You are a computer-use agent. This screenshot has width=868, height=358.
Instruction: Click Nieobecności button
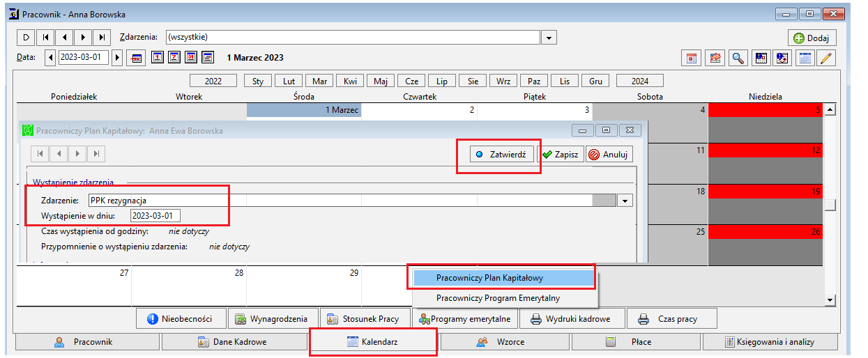(x=181, y=319)
